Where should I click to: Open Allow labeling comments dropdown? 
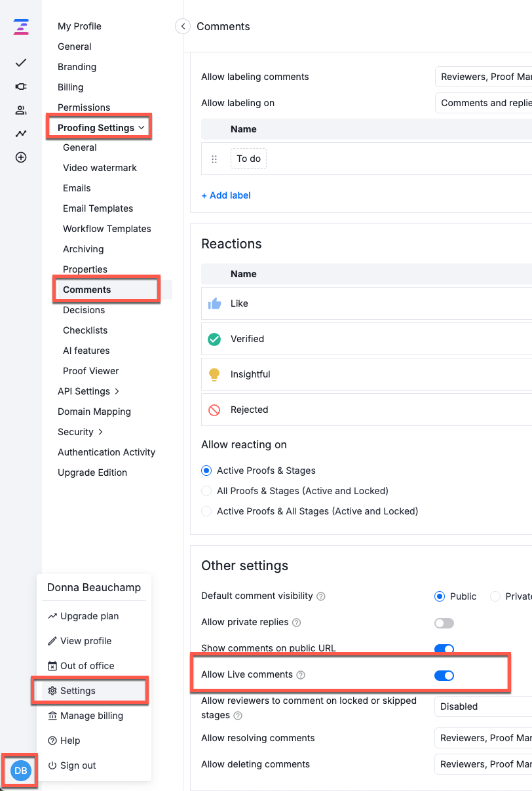tap(484, 77)
